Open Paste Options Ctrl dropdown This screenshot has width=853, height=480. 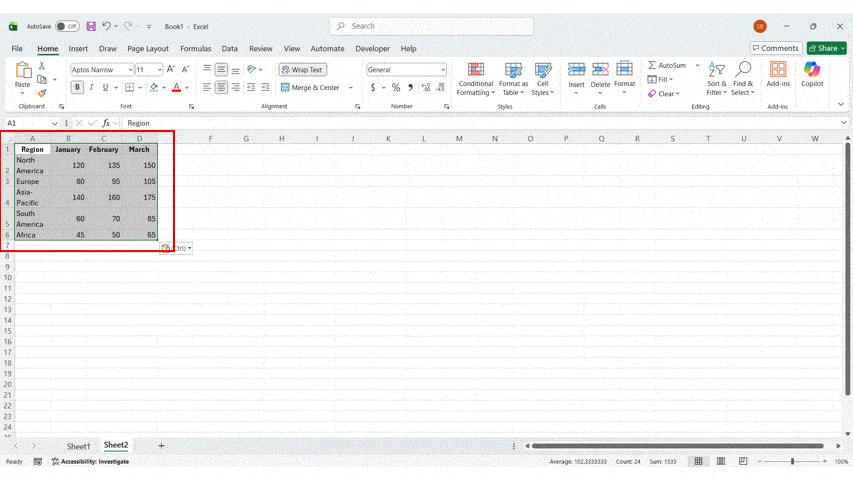point(176,248)
